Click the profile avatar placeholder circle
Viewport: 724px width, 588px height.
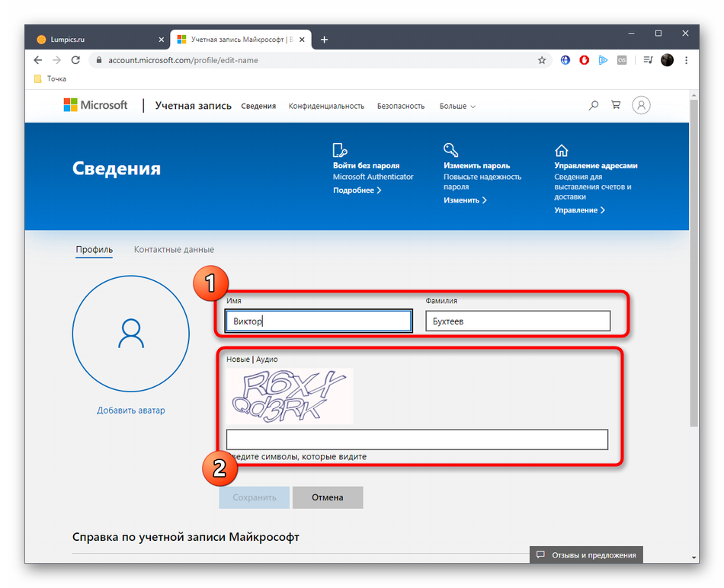coord(130,334)
